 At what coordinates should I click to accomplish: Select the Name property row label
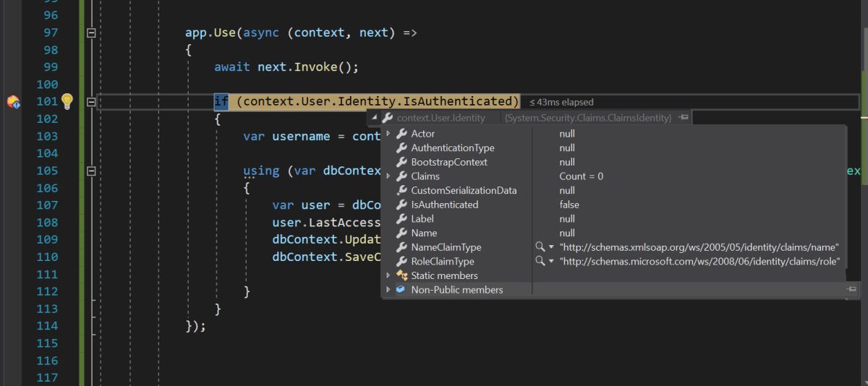click(424, 233)
